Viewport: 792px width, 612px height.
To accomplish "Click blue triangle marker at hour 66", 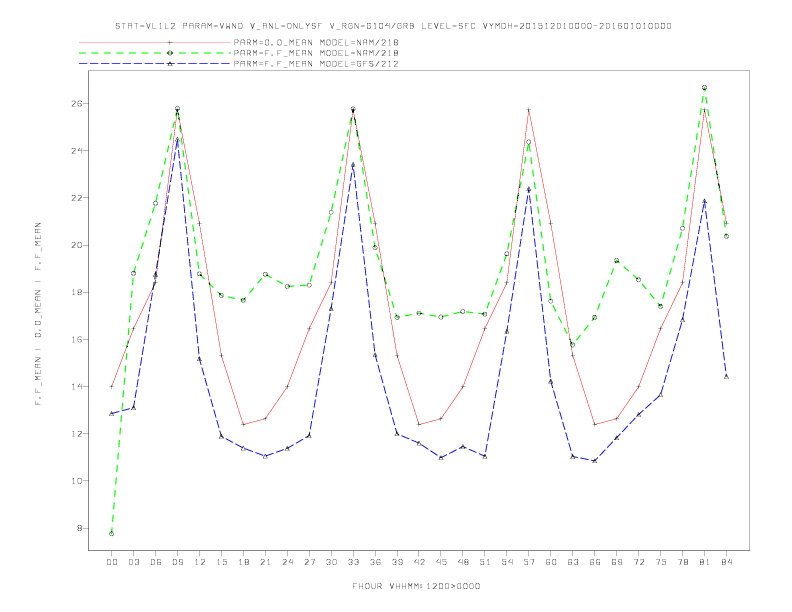I will tap(595, 461).
